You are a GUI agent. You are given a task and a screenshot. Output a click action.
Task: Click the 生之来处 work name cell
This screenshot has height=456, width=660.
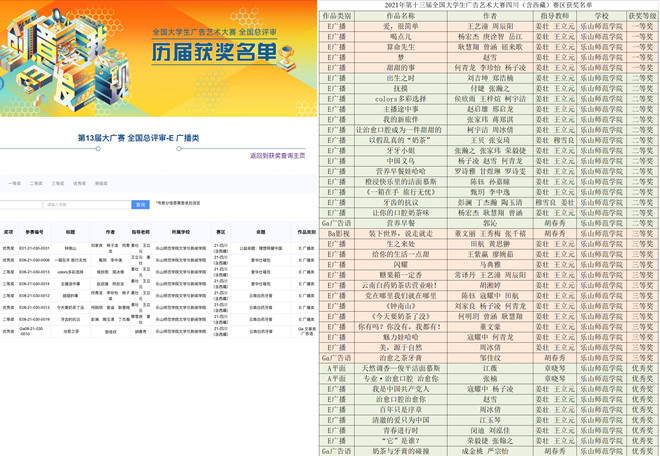pyautogui.click(x=401, y=244)
